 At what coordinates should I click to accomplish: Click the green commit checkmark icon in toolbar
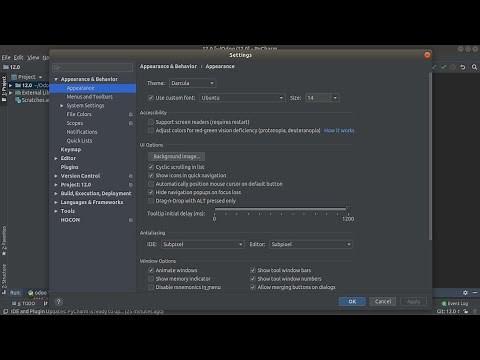444,67
